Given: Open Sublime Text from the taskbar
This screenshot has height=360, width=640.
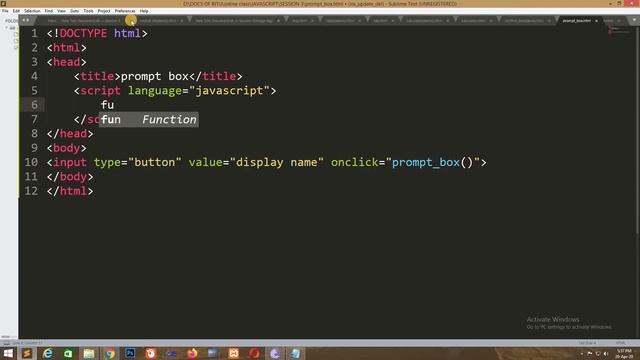Looking at the screenshot, I should point(27,353).
